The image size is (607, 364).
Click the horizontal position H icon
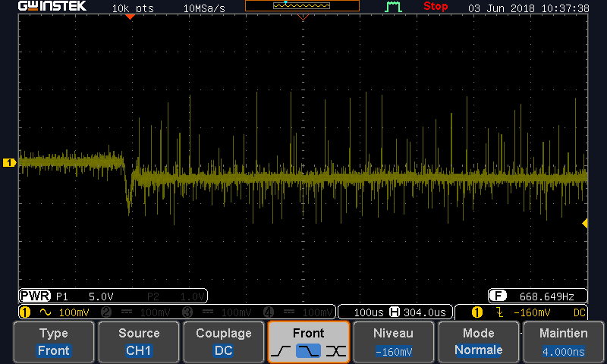pos(395,312)
